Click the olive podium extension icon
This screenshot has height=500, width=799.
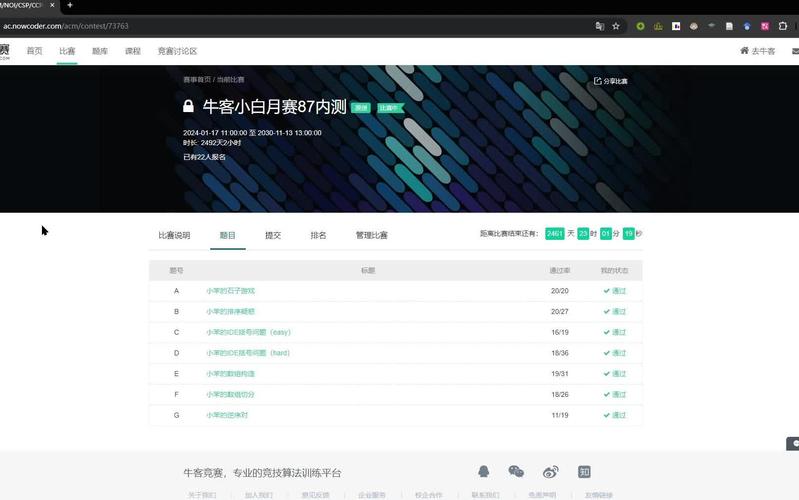[x=658, y=26]
